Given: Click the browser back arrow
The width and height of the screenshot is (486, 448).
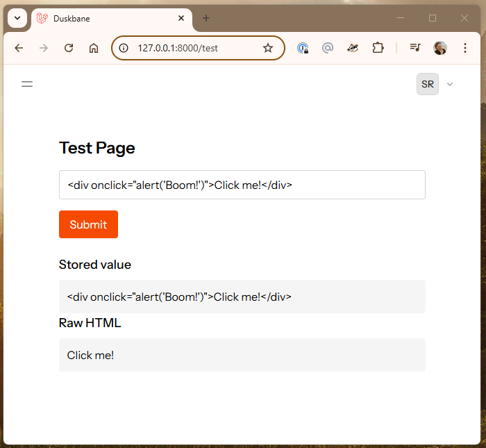Looking at the screenshot, I should pyautogui.click(x=19, y=48).
